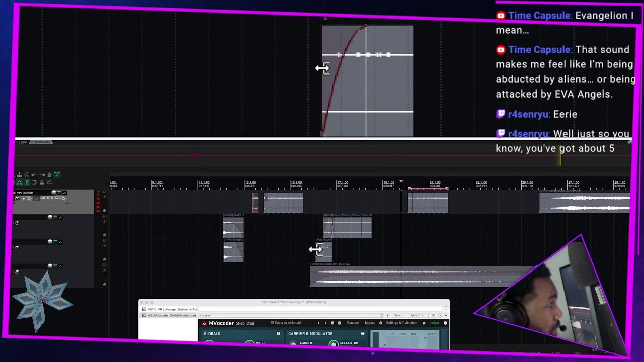The height and width of the screenshot is (362, 644).
Task: Mute the VPS Avenger track
Action: coord(104,192)
